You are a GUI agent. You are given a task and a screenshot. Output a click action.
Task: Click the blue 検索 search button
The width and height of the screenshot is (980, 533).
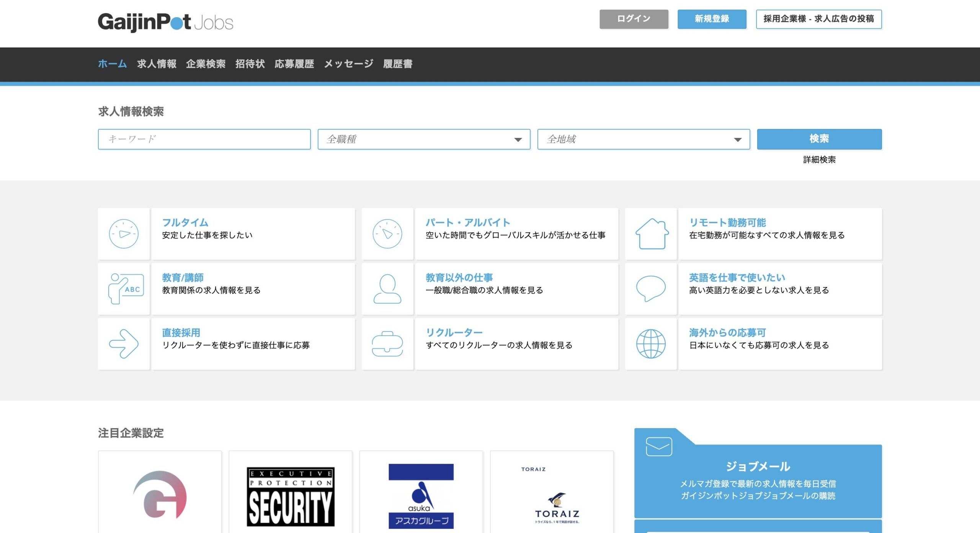(x=819, y=139)
